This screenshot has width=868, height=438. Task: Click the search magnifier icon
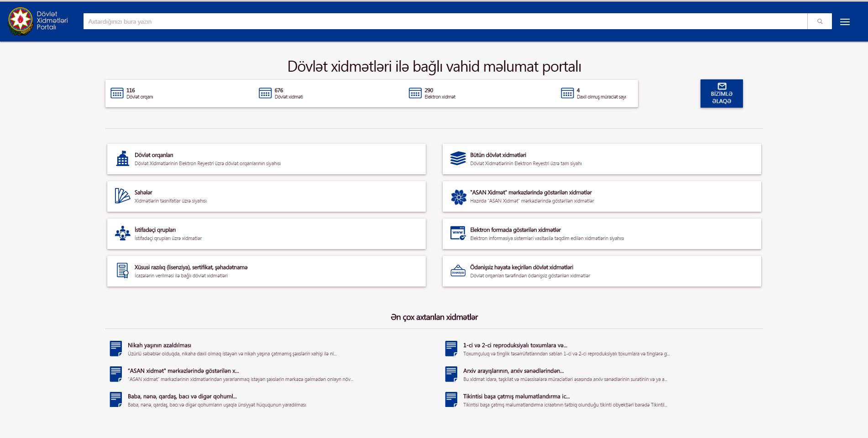point(820,21)
